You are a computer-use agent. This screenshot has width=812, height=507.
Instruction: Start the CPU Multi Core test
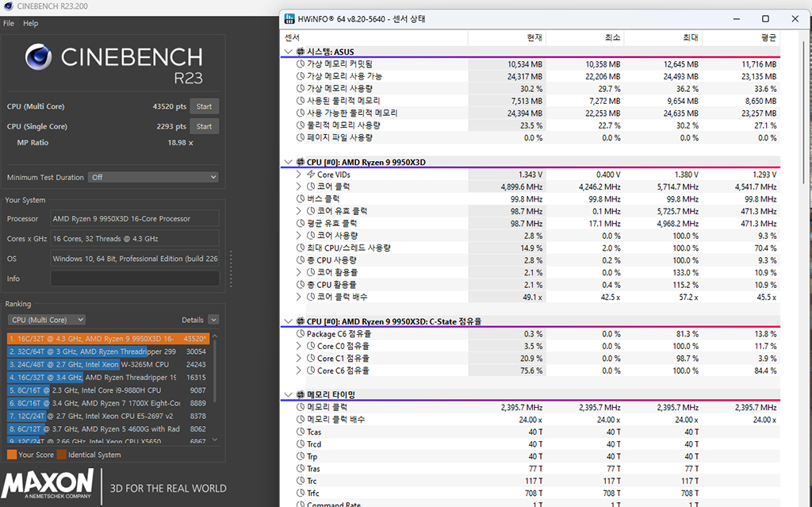(204, 106)
